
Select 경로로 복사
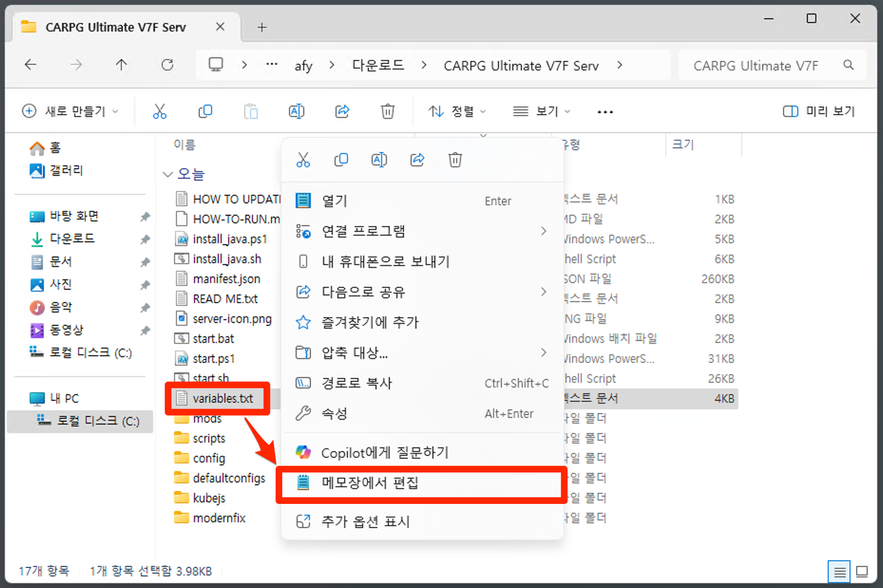[x=422, y=383]
